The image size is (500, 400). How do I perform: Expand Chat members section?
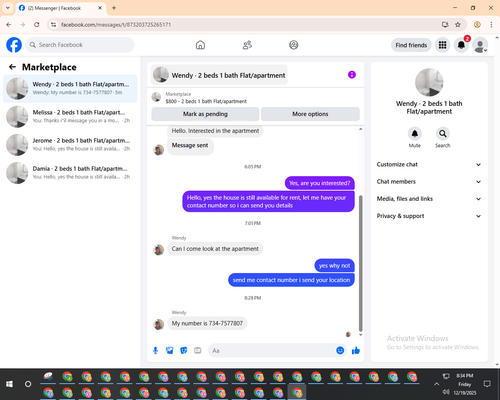pos(429,182)
